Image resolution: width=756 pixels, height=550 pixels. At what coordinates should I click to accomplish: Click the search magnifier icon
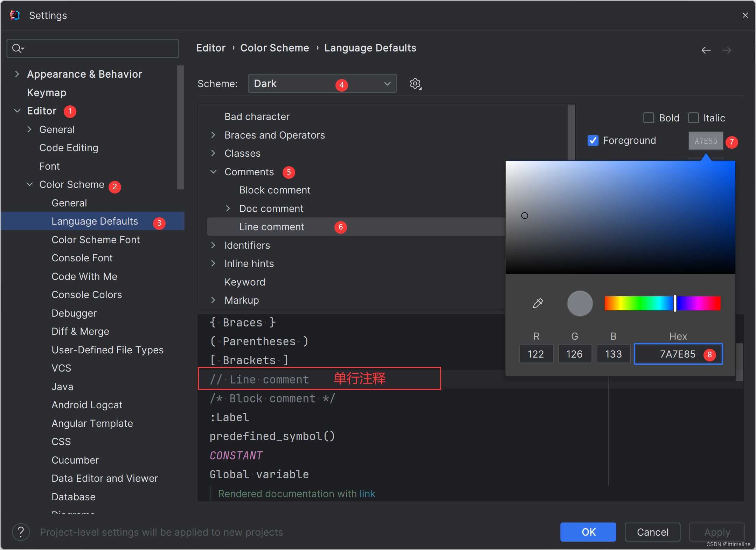[18, 48]
